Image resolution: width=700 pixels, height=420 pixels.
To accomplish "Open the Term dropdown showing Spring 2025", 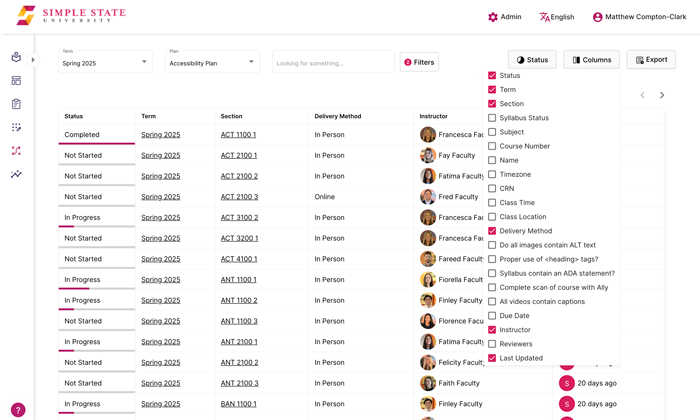I will (105, 62).
